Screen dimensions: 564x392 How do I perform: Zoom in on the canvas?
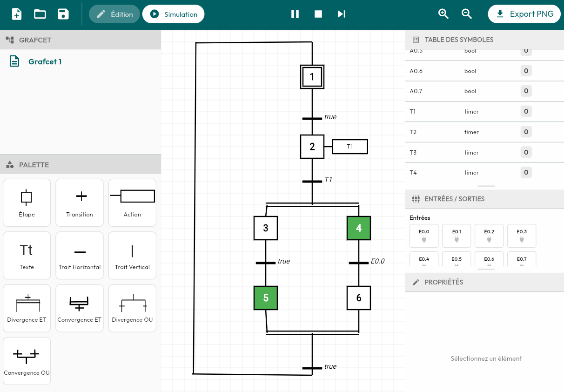(443, 14)
